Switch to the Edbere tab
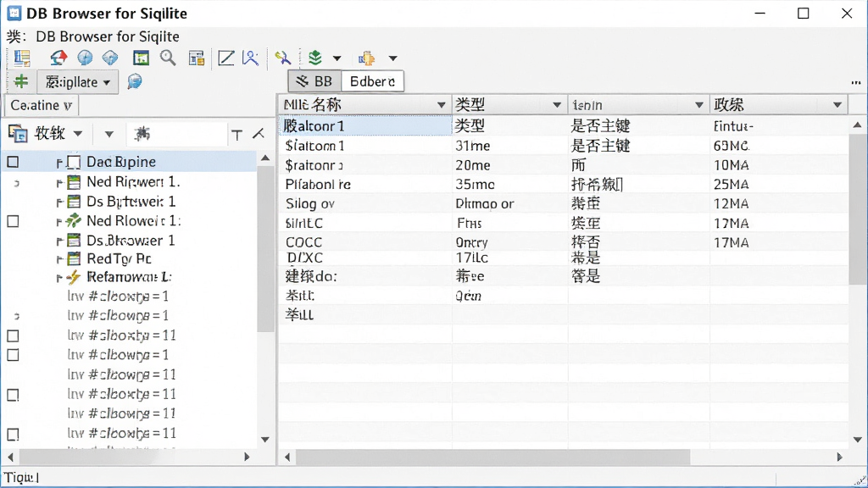The width and height of the screenshot is (868, 488). tap(373, 81)
